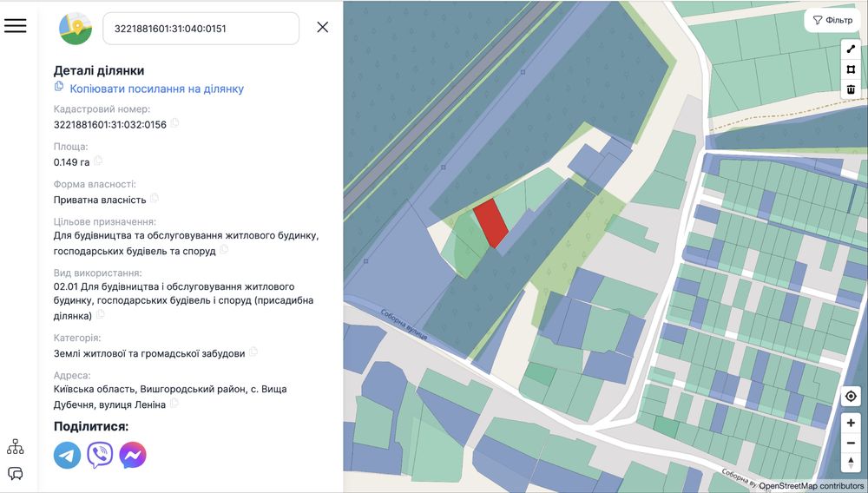Open the hierarchy tree icon in sidebar
Image resolution: width=868 pixels, height=493 pixels.
click(x=16, y=447)
